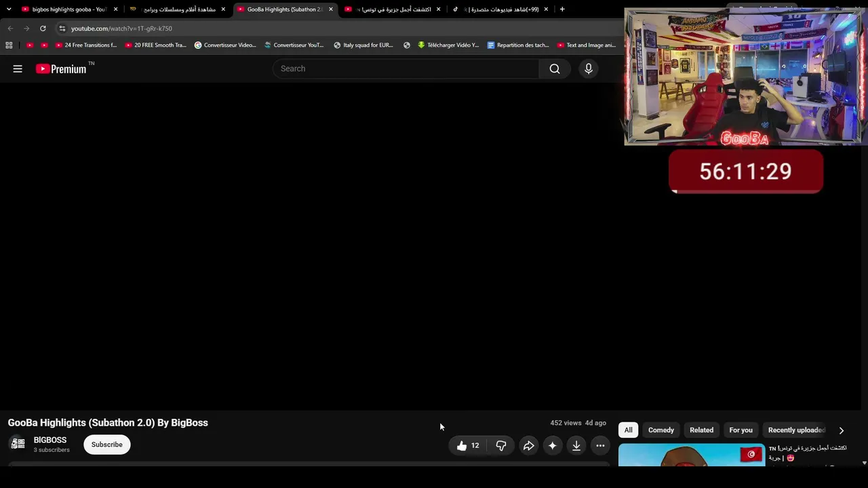Switch to the TikTok tab
This screenshot has width=868, height=488.
(x=500, y=9)
